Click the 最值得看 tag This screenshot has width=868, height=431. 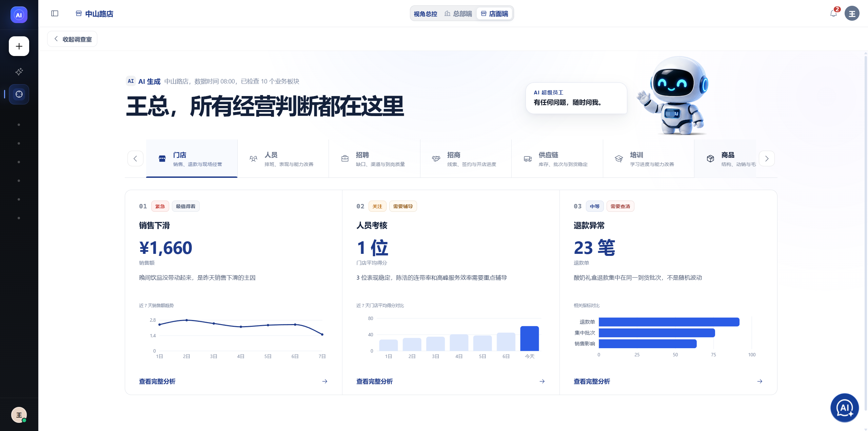coord(186,206)
